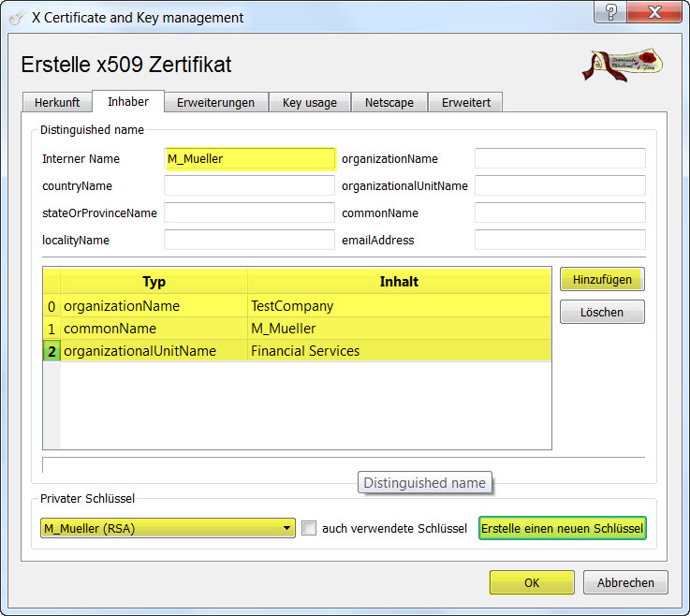Click the TestCompany cell in table

[398, 306]
